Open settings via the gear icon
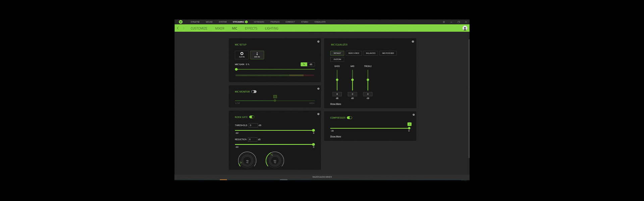This screenshot has height=201, width=644. click(x=444, y=22)
